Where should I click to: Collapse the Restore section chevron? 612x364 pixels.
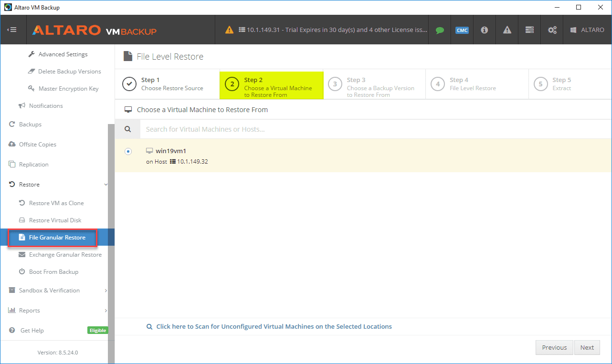point(106,184)
